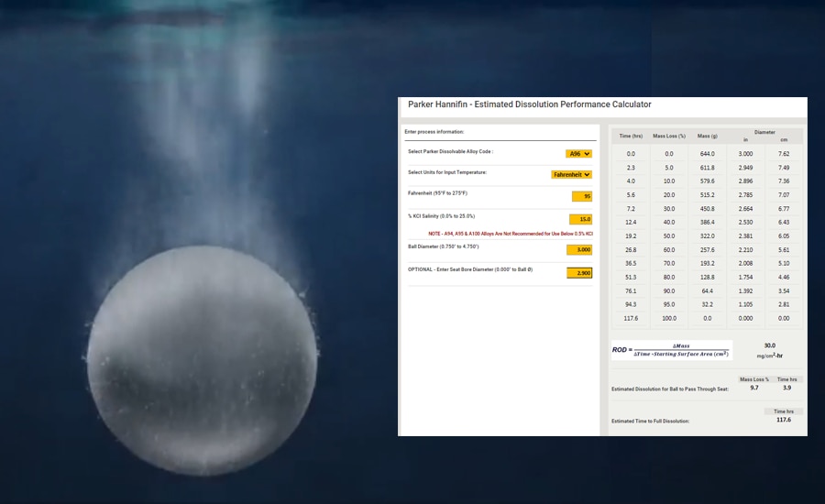
Task: Click the Diameter column header
Action: [764, 132]
